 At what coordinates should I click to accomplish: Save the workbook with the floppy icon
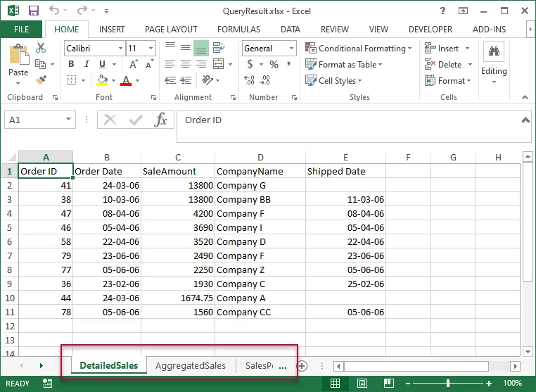(x=34, y=11)
